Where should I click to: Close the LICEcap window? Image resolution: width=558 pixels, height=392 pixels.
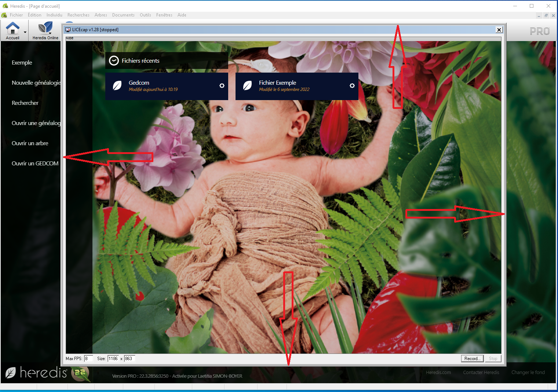[499, 30]
